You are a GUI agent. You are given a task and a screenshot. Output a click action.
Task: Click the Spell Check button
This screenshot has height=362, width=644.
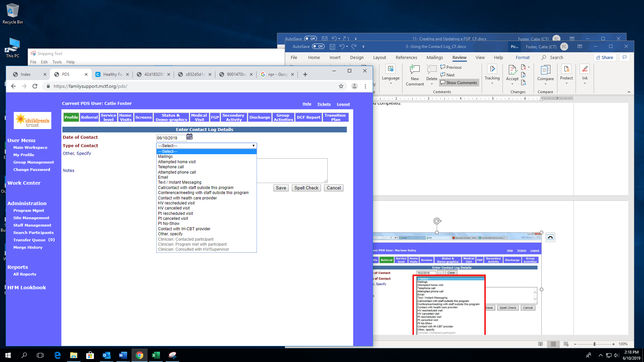(x=306, y=188)
